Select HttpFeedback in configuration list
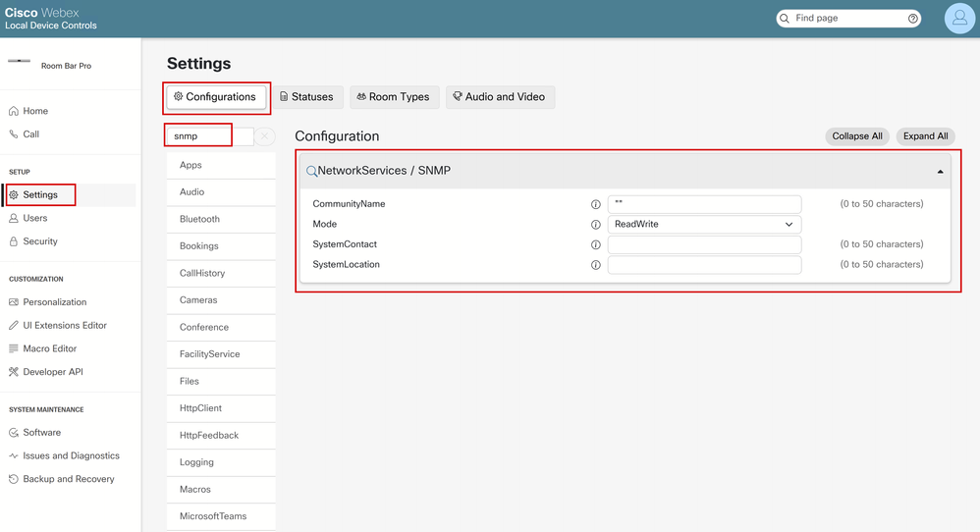 (221, 435)
